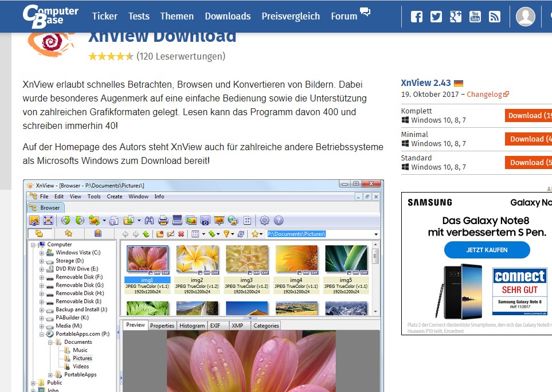Click the File menu in XnView screenshot

(44, 197)
